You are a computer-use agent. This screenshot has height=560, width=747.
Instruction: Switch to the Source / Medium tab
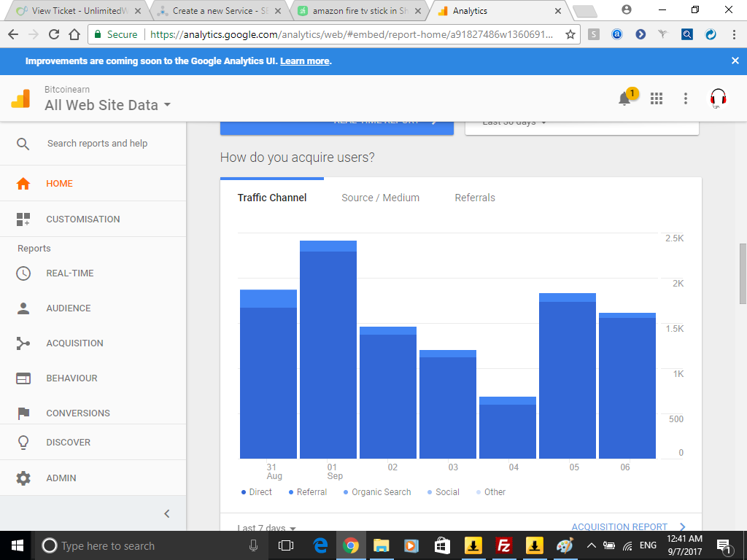pyautogui.click(x=380, y=198)
